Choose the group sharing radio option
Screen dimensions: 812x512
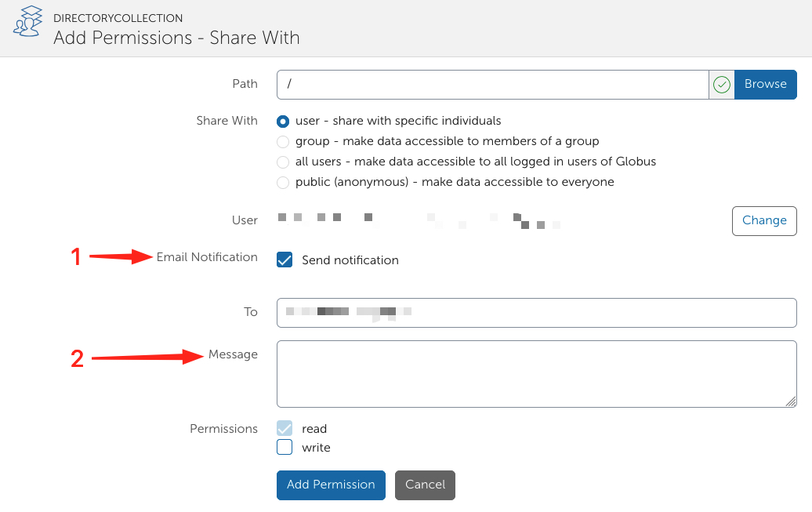click(x=284, y=142)
